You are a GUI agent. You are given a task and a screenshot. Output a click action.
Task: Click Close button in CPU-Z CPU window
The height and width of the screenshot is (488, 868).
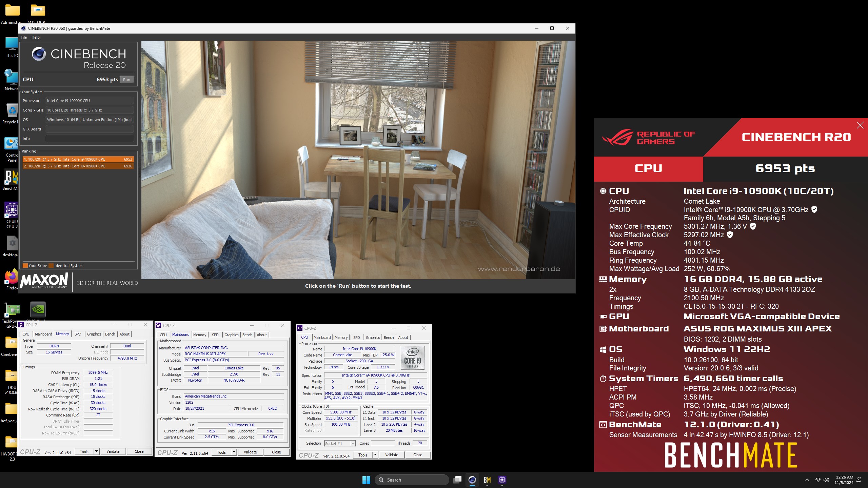418,455
